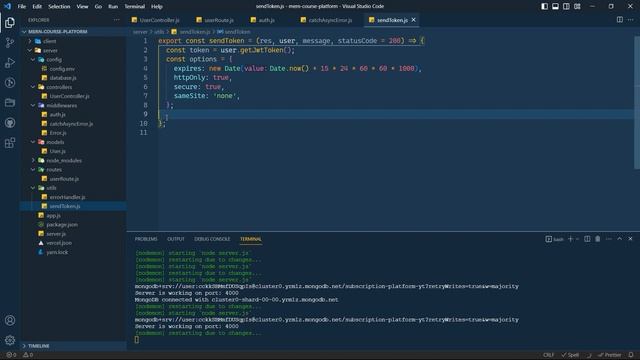
Task: Open the Source Control view
Action: [10, 42]
